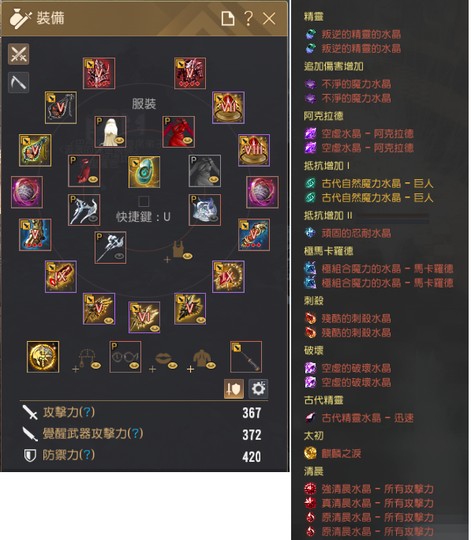
Task: Toggle visibility eye on silver spear costume
Action: coord(119,256)
